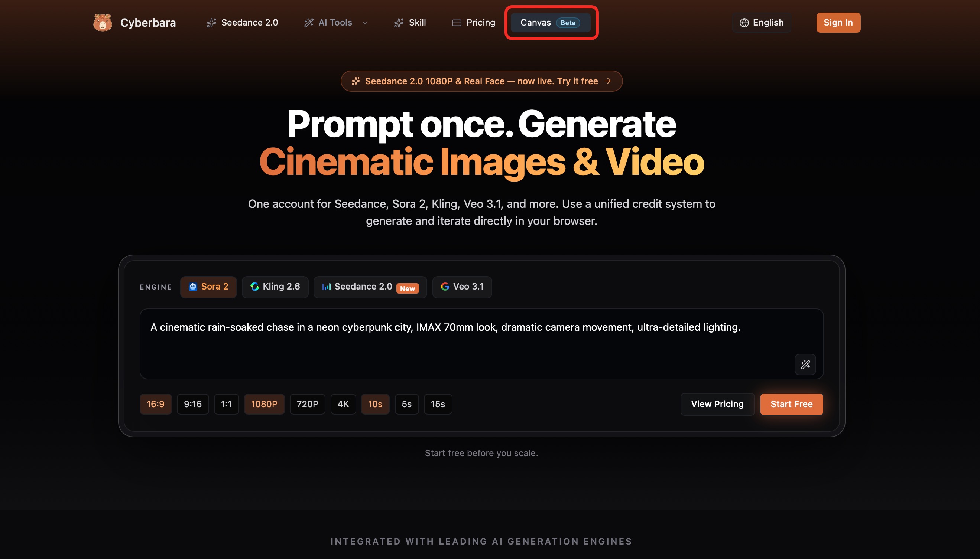Click the sparkle icon in announcement banner

point(356,81)
